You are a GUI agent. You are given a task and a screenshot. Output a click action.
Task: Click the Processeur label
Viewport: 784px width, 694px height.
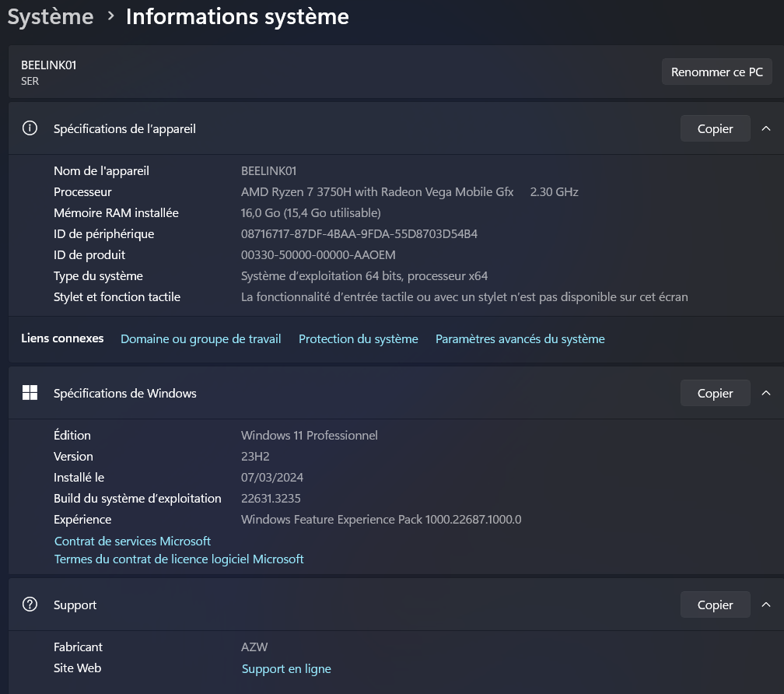(x=82, y=192)
